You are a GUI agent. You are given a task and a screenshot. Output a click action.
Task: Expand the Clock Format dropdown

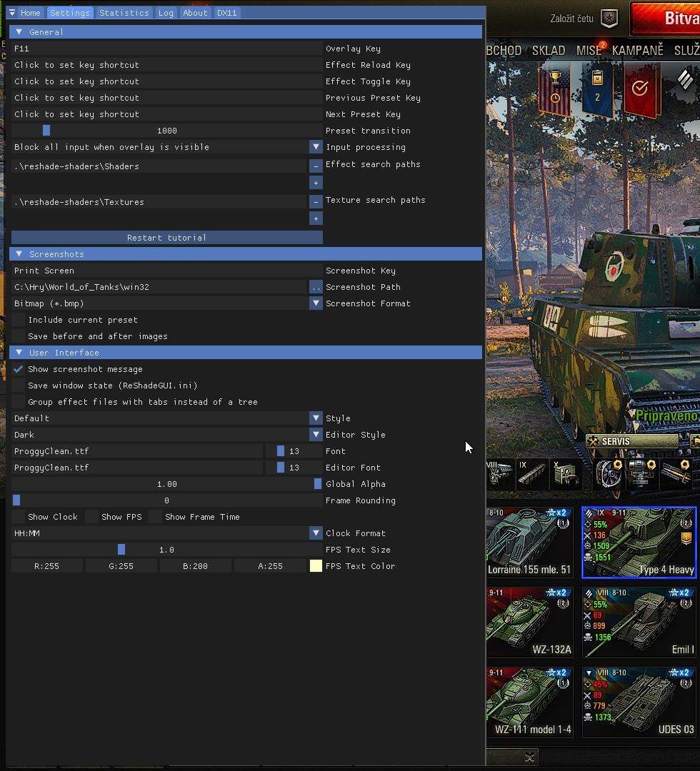[316, 533]
